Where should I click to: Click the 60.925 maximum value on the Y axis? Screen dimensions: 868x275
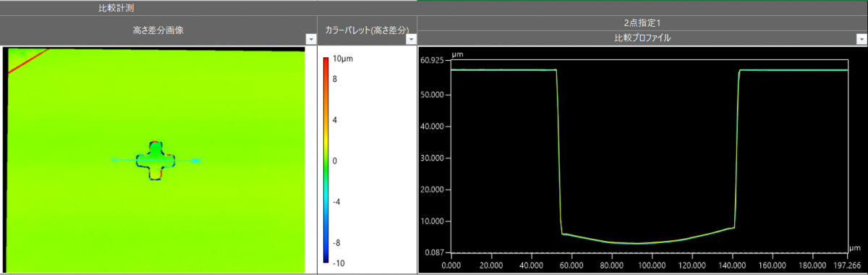pos(433,60)
